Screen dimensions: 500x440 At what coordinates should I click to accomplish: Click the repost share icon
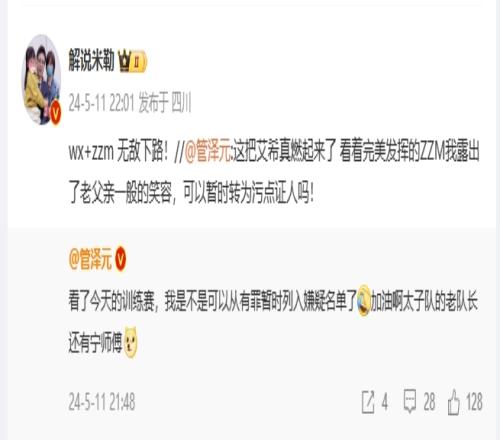[x=368, y=402]
